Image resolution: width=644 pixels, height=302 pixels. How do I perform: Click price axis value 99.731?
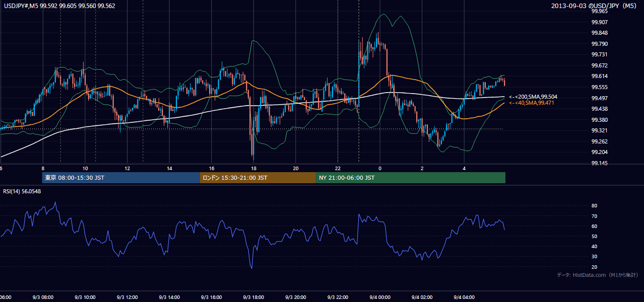click(599, 54)
